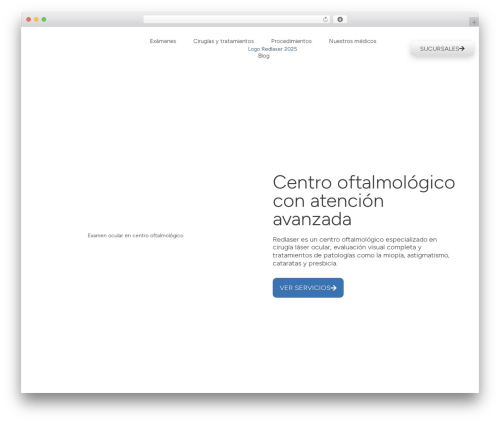
Task: Maximize window with the green button
Action: 44,20
